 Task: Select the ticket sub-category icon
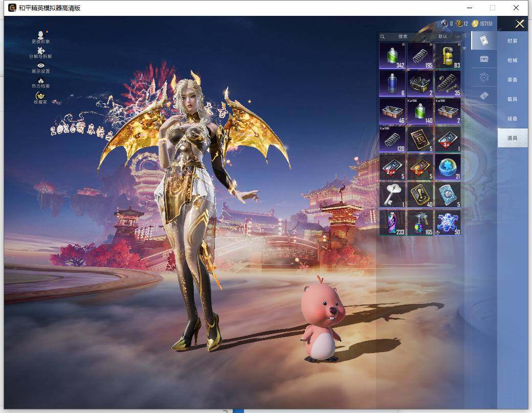(x=484, y=96)
